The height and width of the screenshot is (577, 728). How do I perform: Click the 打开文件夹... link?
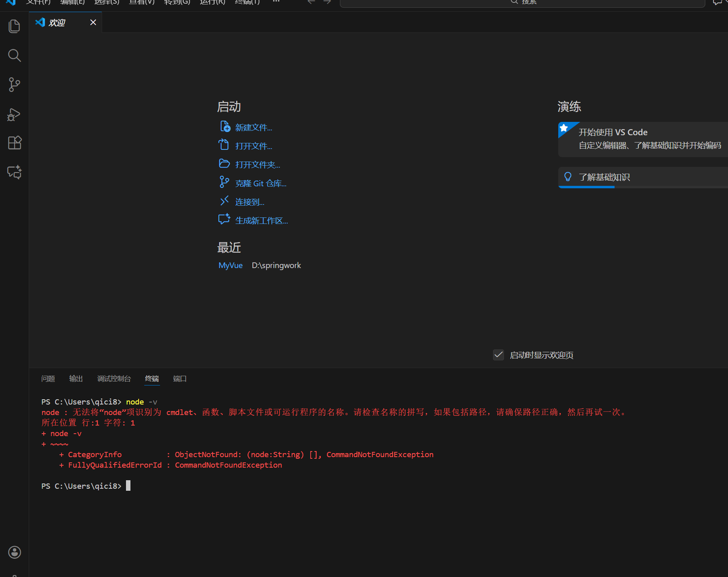[258, 165]
